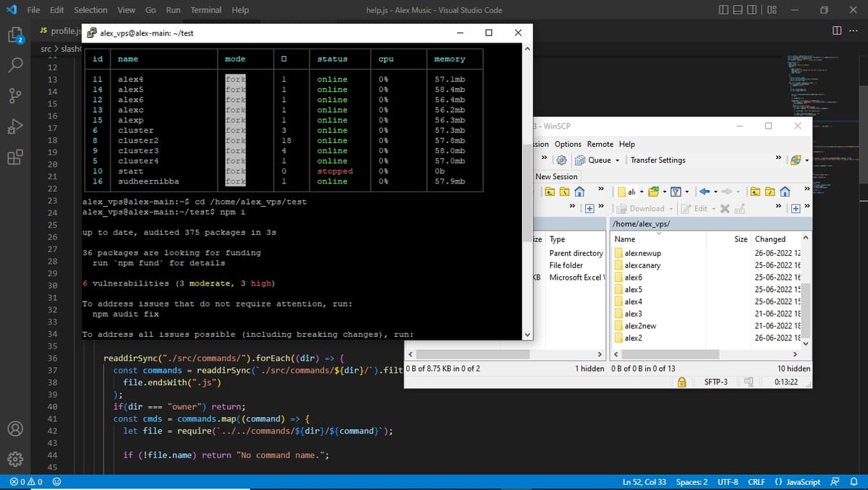Click the terminal window vertical scrollbar
This screenshot has width=868, height=490.
[527, 191]
